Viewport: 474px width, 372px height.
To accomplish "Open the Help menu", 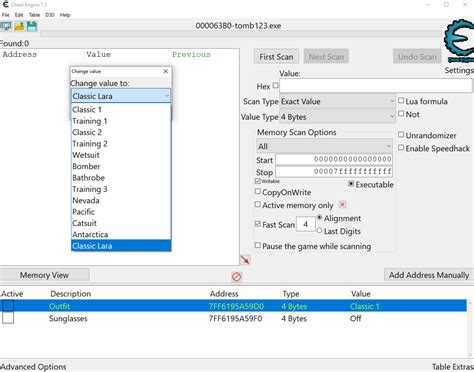I will coord(65,15).
